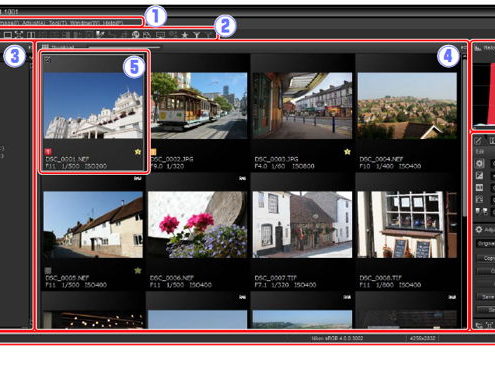The image size is (495, 365).
Task: Open the Help(H) menu
Action: 113,23
